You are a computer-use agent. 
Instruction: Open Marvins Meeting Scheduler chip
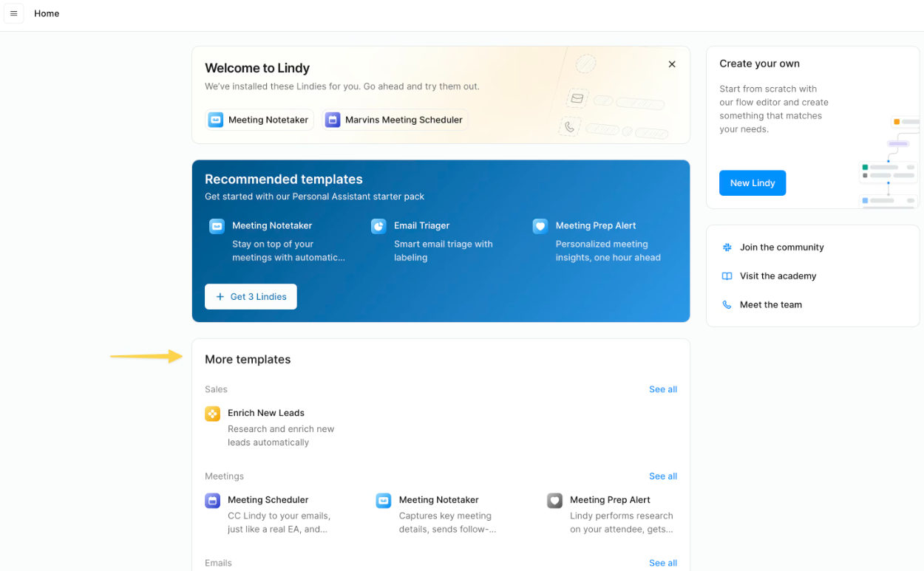click(395, 120)
